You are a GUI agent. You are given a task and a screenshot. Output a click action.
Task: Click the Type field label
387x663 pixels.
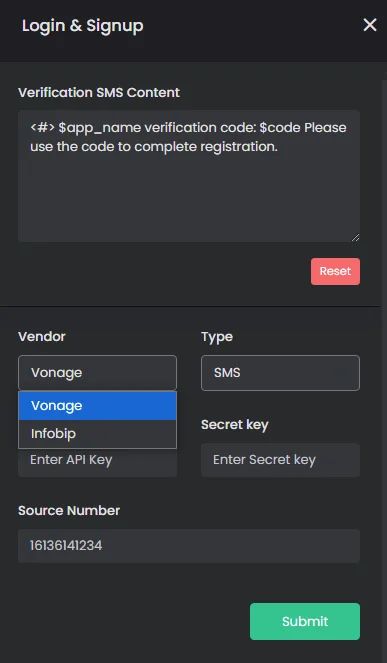click(217, 337)
